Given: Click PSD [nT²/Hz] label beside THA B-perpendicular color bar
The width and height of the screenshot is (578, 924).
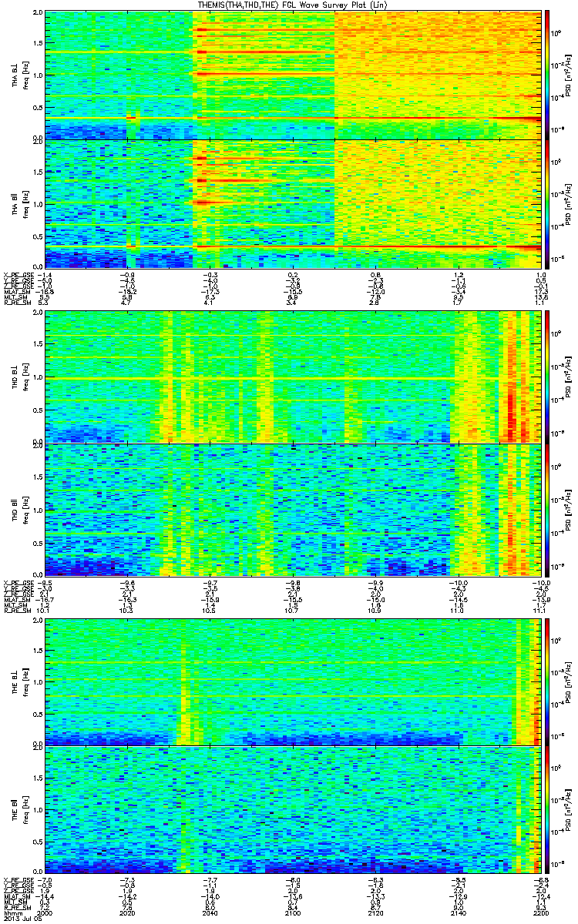Looking at the screenshot, I should click(x=569, y=75).
